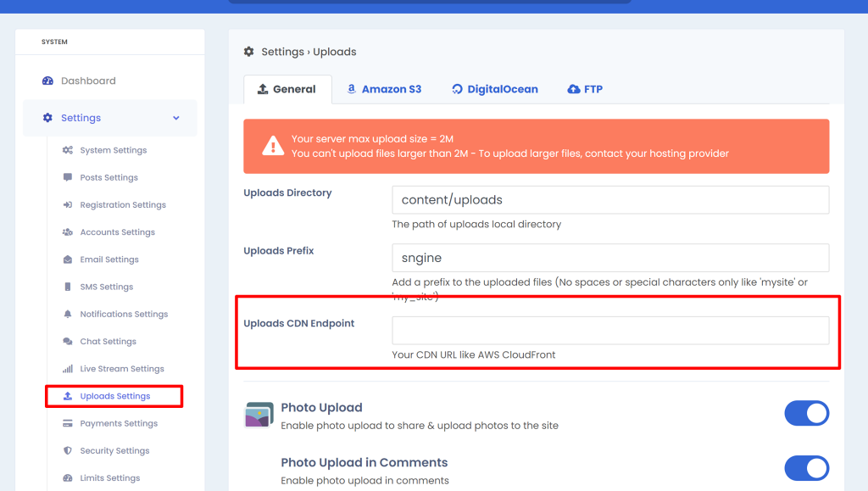Toggle the Photo Upload switch
Screen dimensions: 868x491
coord(807,414)
